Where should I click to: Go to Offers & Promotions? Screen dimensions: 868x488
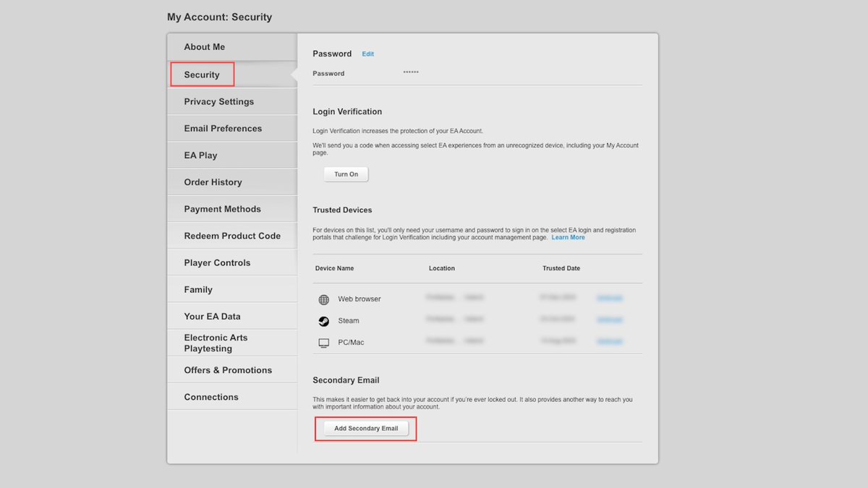232,369
